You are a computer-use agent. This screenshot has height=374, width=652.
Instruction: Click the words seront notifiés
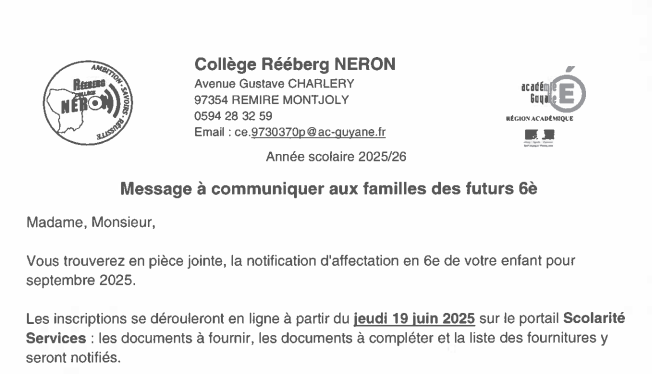pos(73,357)
